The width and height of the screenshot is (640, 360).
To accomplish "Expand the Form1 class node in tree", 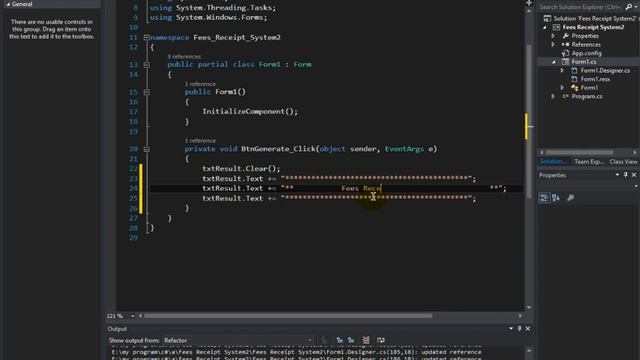I will pos(562,88).
